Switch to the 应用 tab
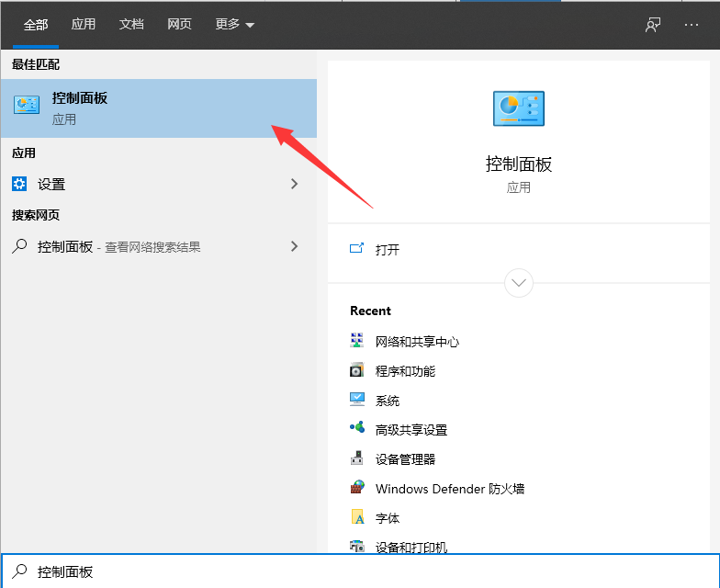The width and height of the screenshot is (720, 588). [x=84, y=25]
